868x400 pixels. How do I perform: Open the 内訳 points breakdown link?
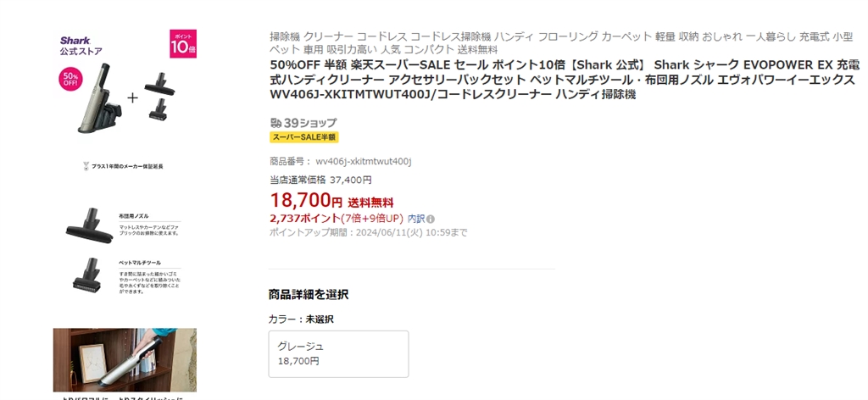(x=415, y=219)
